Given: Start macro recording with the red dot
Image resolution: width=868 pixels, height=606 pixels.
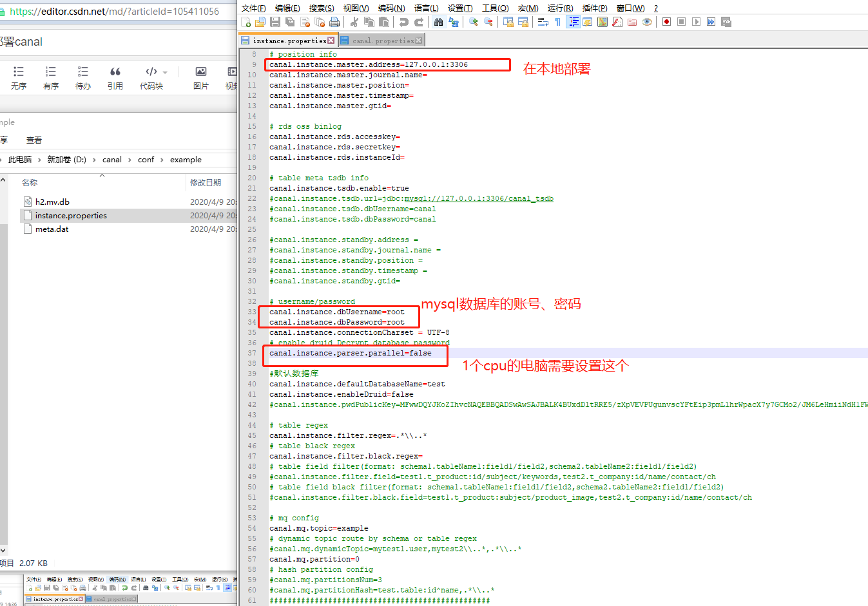Looking at the screenshot, I should (x=666, y=22).
